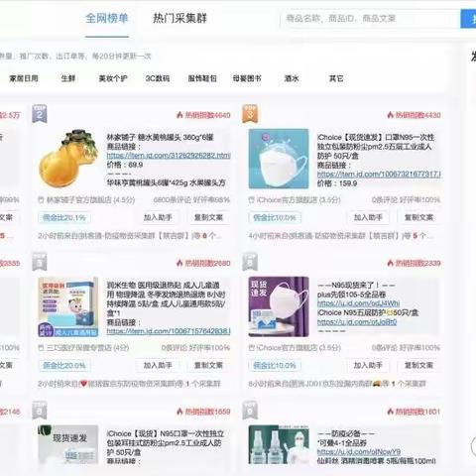Click 加入助手 on N95现货来了 card
476x476 pixels.
click(x=368, y=365)
